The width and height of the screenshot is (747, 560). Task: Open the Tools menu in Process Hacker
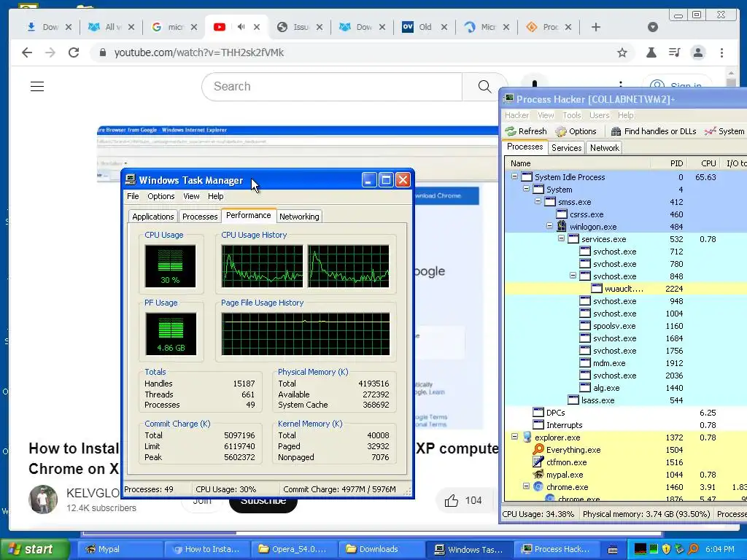pyautogui.click(x=572, y=115)
